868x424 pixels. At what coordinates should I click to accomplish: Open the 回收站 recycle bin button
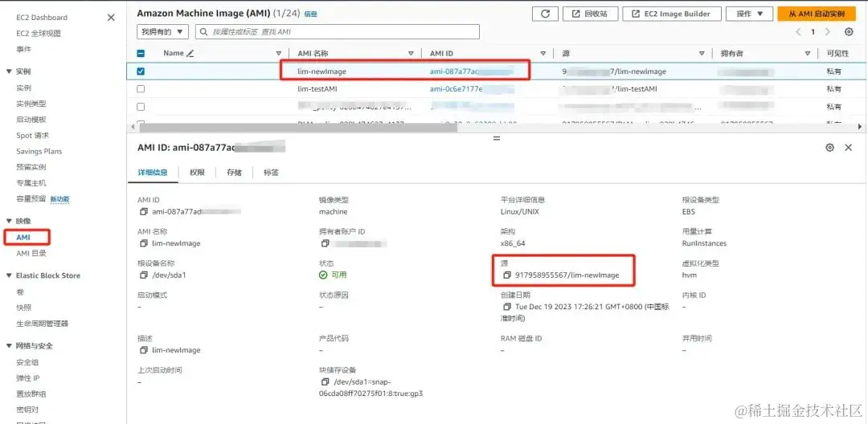pyautogui.click(x=590, y=14)
